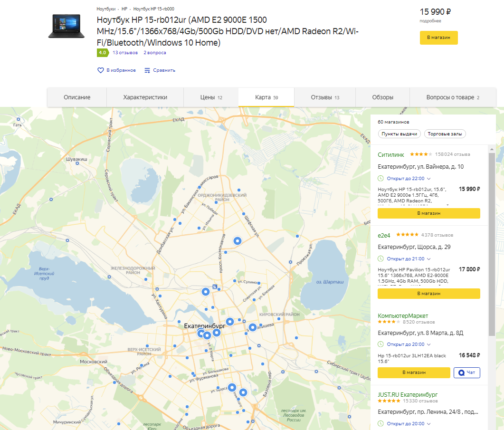
Task: Open JUST.RU Екатеринбург store link
Action: pos(408,395)
